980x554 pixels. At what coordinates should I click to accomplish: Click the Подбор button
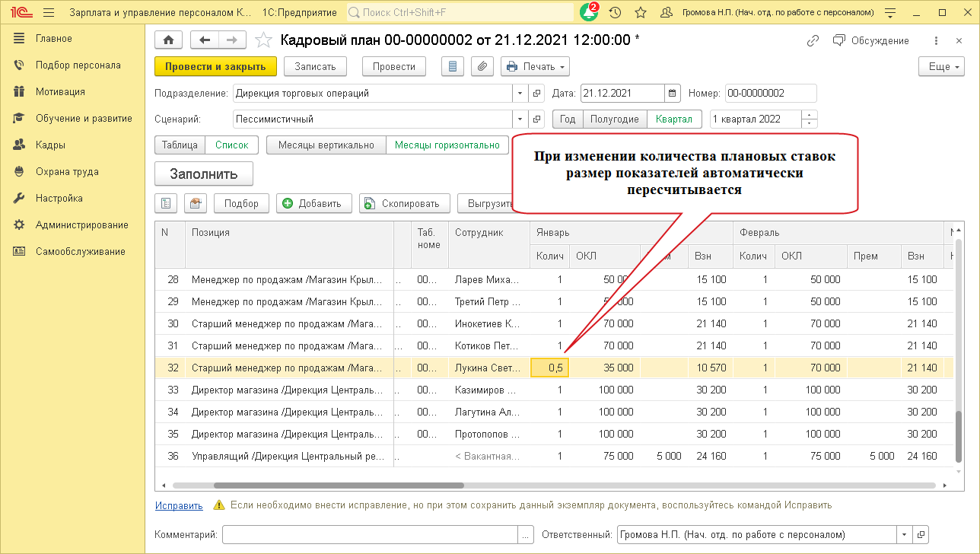[x=242, y=203]
